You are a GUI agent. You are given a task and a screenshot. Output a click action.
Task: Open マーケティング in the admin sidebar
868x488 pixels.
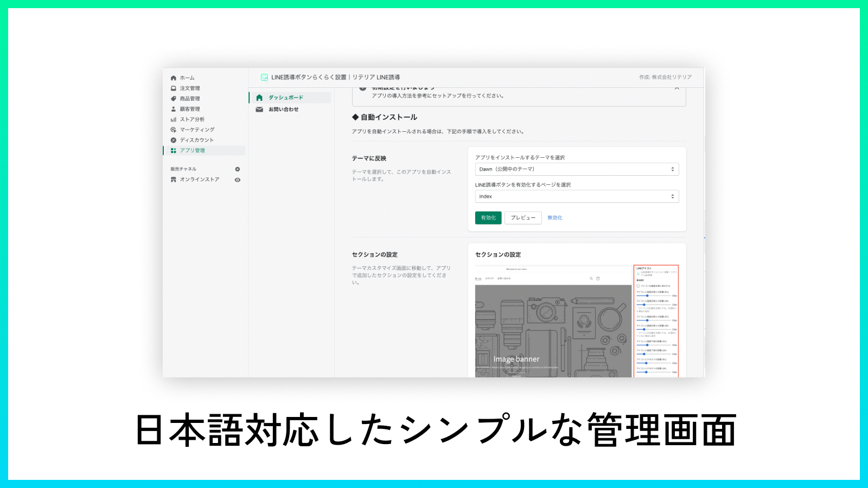coord(197,130)
